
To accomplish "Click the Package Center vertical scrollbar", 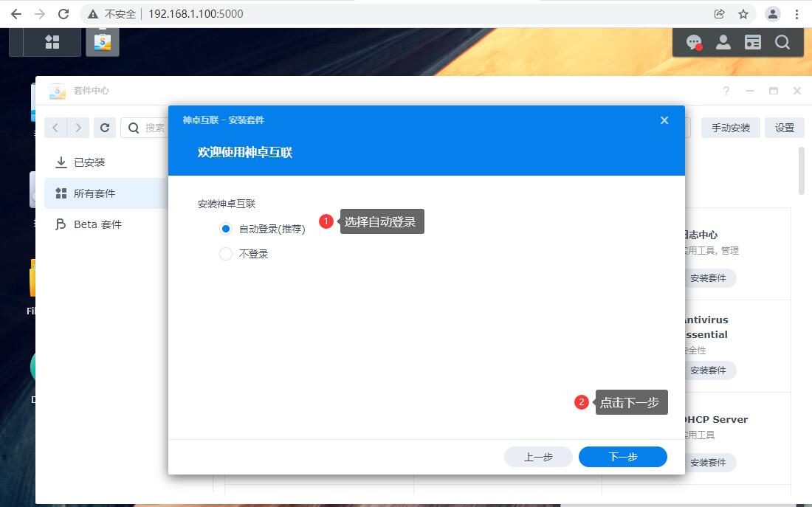I will pos(801,171).
